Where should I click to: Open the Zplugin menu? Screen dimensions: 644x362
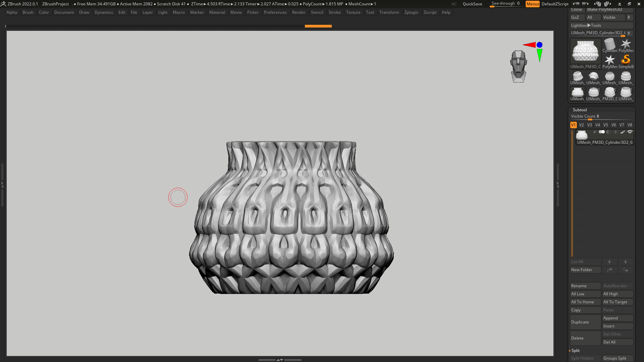pyautogui.click(x=411, y=12)
